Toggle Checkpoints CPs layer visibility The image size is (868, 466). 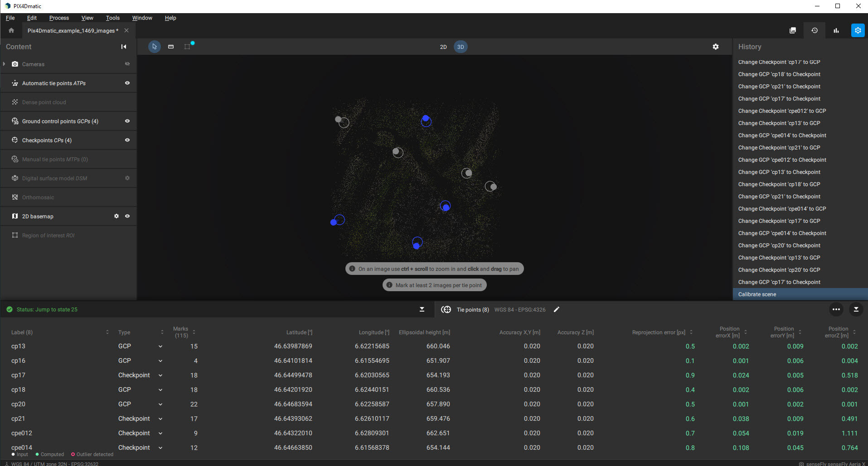[x=127, y=140]
